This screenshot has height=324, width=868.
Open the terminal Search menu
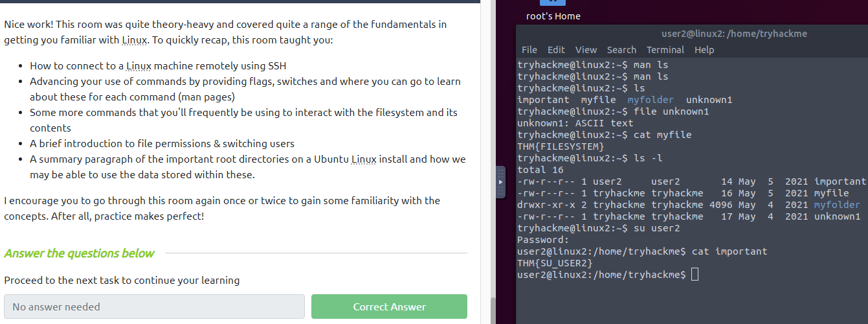coord(621,50)
